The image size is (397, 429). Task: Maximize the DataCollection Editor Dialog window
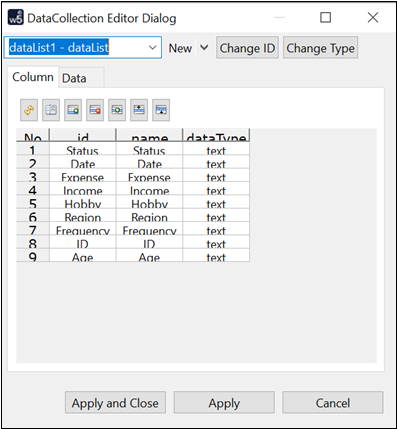coord(326,17)
